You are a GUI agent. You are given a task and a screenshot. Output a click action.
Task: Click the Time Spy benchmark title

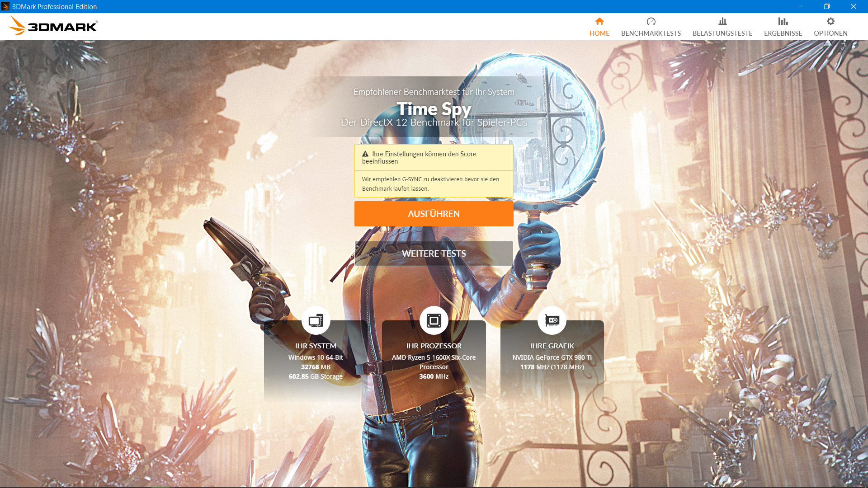point(434,109)
